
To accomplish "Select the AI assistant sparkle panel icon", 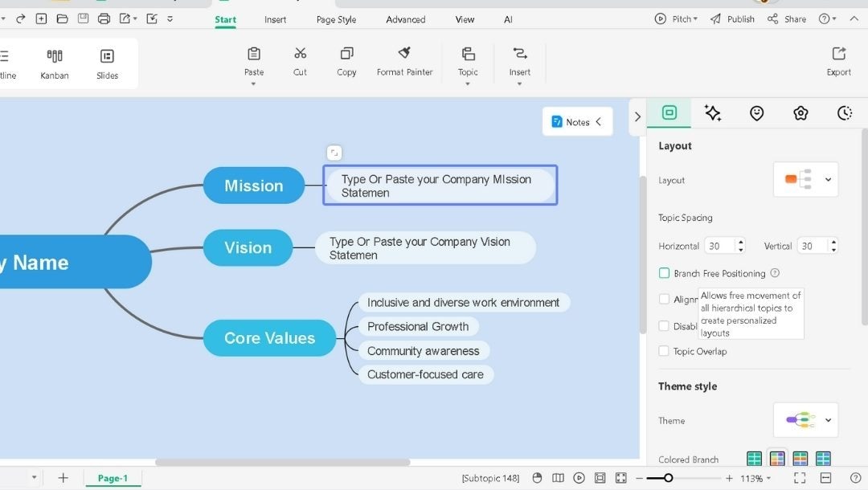I will [x=713, y=113].
